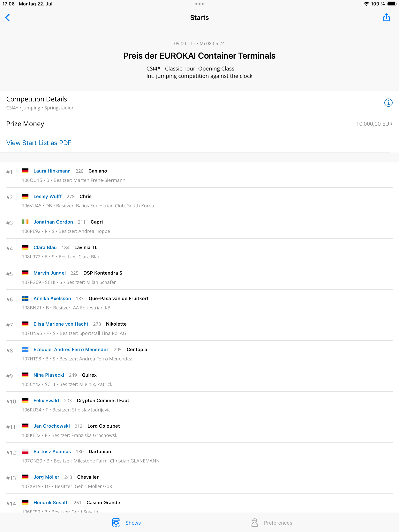Screen dimensions: 399x532
Task: Tap Swedish flag next to Annika Axelsson
Action: pos(25,298)
